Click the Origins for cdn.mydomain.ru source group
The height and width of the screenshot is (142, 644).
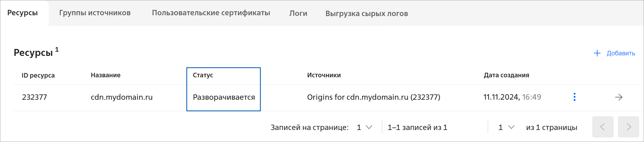(373, 97)
